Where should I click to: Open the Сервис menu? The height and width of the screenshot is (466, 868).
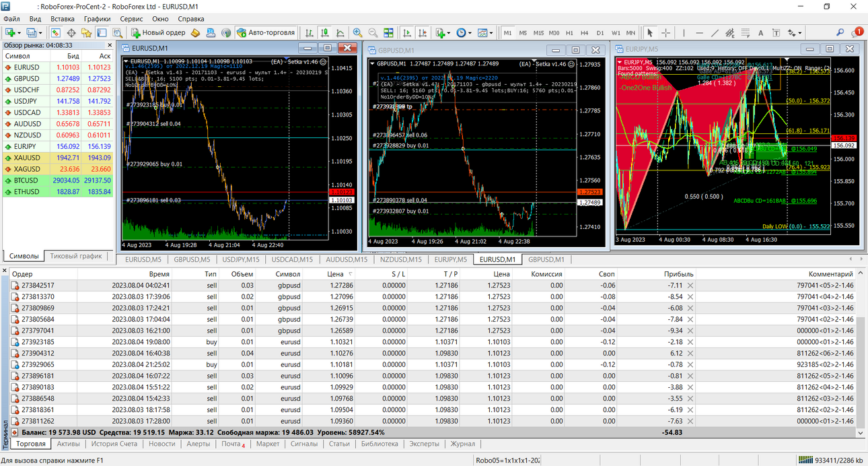pos(131,19)
